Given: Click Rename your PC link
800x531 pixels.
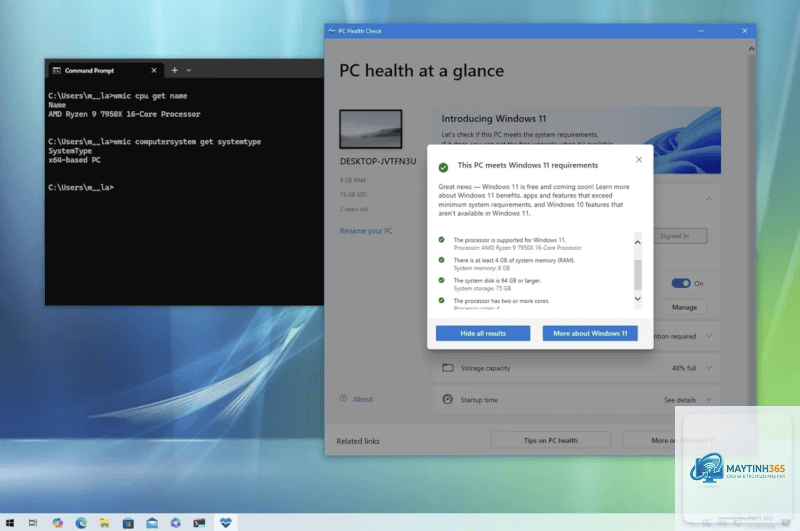Looking at the screenshot, I should (366, 231).
